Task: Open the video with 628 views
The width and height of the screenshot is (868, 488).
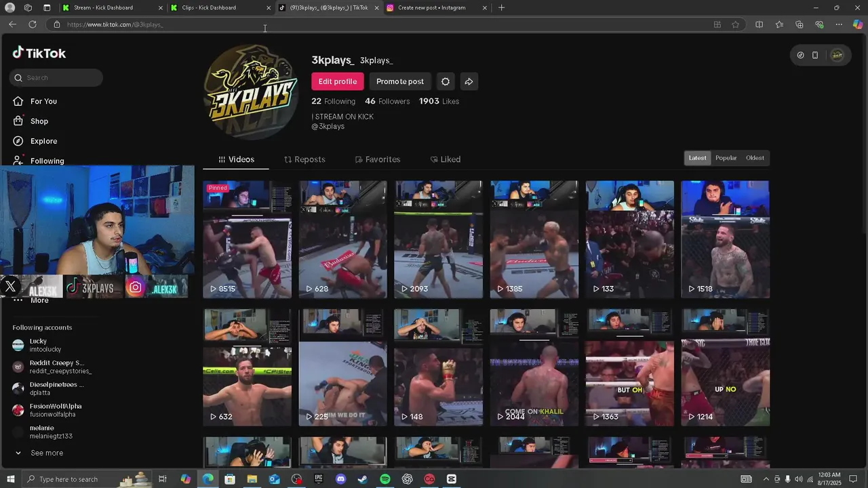Action: click(x=342, y=239)
